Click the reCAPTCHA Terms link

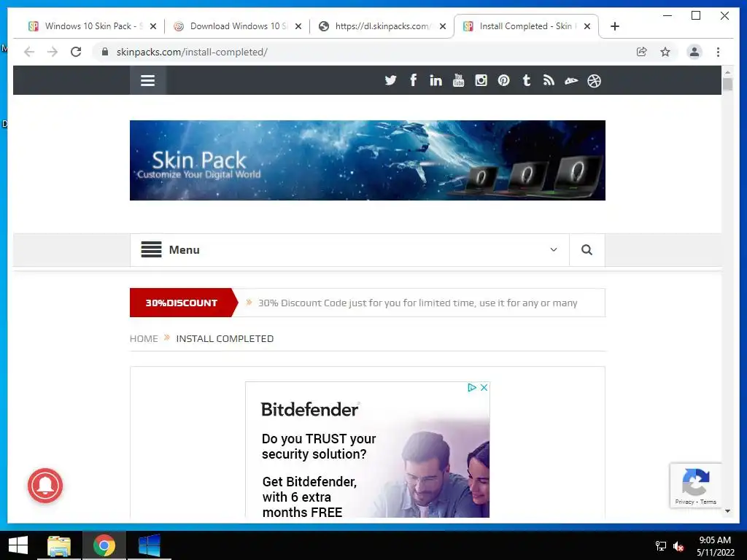(708, 502)
